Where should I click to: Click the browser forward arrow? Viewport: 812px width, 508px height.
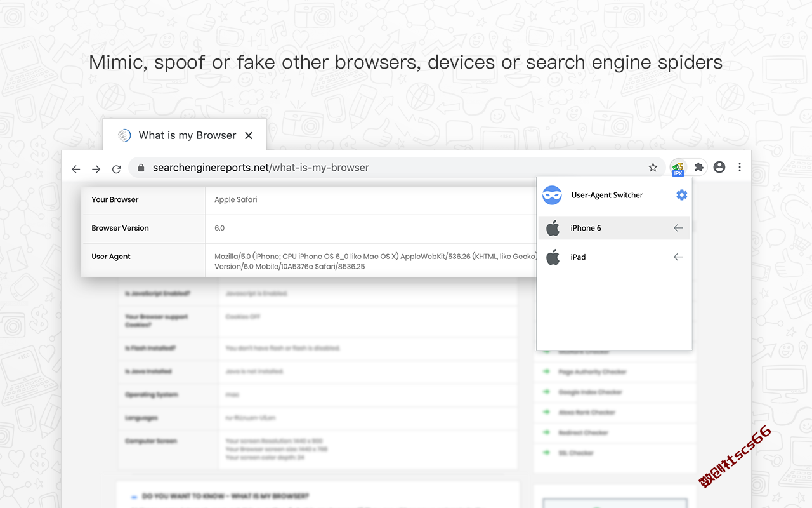coord(96,169)
